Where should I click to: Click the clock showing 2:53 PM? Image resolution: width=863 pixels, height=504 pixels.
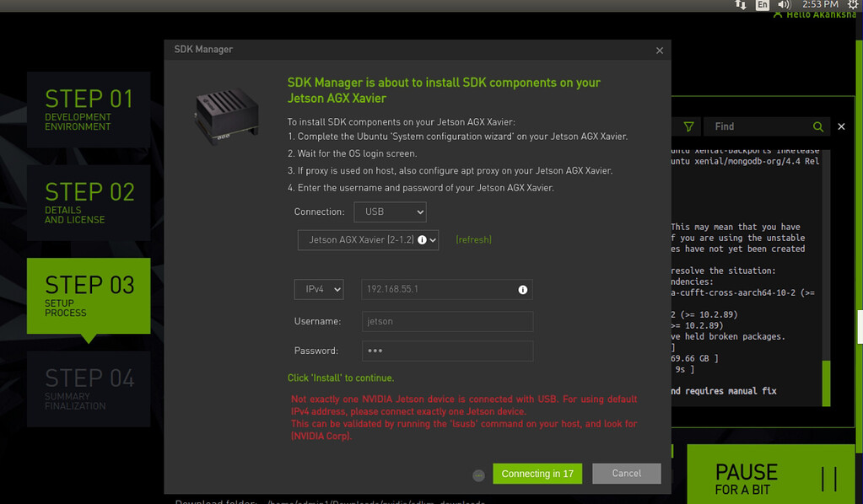[820, 4]
